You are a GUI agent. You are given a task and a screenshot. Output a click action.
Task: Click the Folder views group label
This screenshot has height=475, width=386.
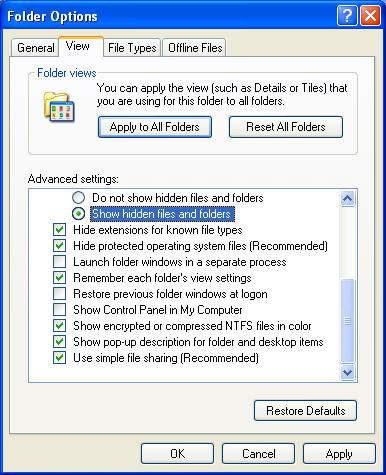point(67,73)
